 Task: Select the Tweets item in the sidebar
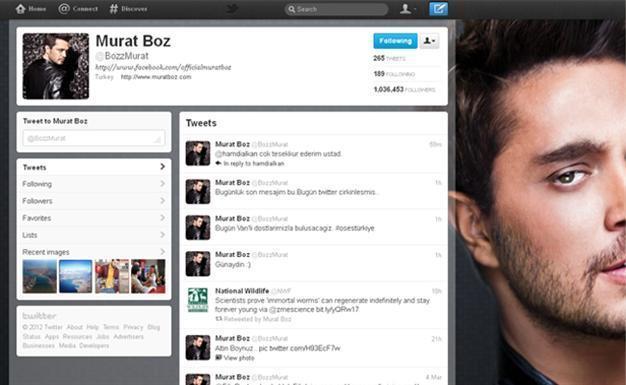point(94,167)
